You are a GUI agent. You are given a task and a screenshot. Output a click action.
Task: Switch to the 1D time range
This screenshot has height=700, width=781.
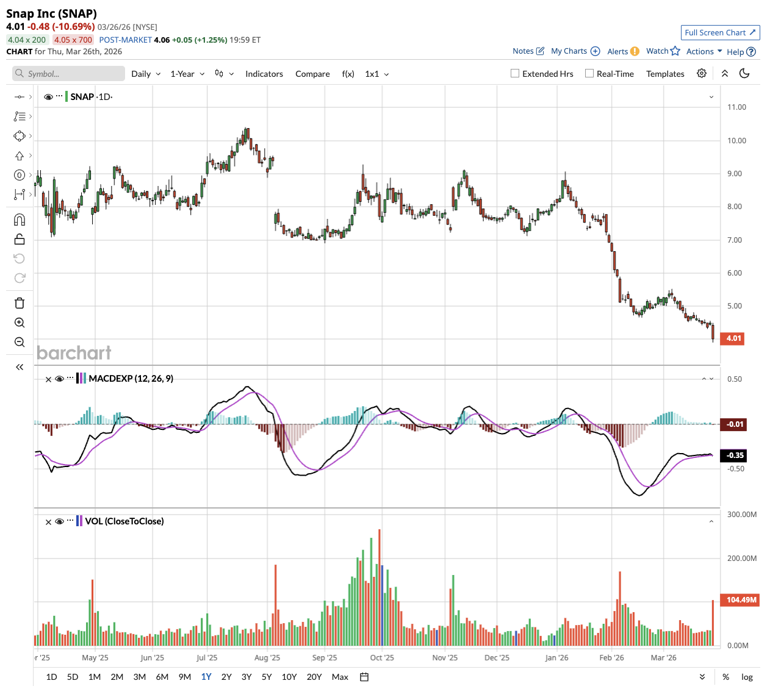point(52,677)
